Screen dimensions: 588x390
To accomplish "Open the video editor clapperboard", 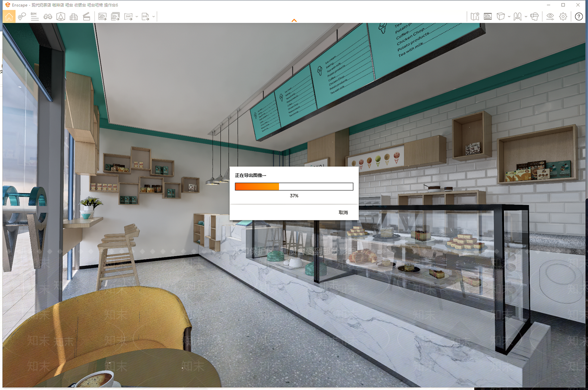I will pos(87,17).
